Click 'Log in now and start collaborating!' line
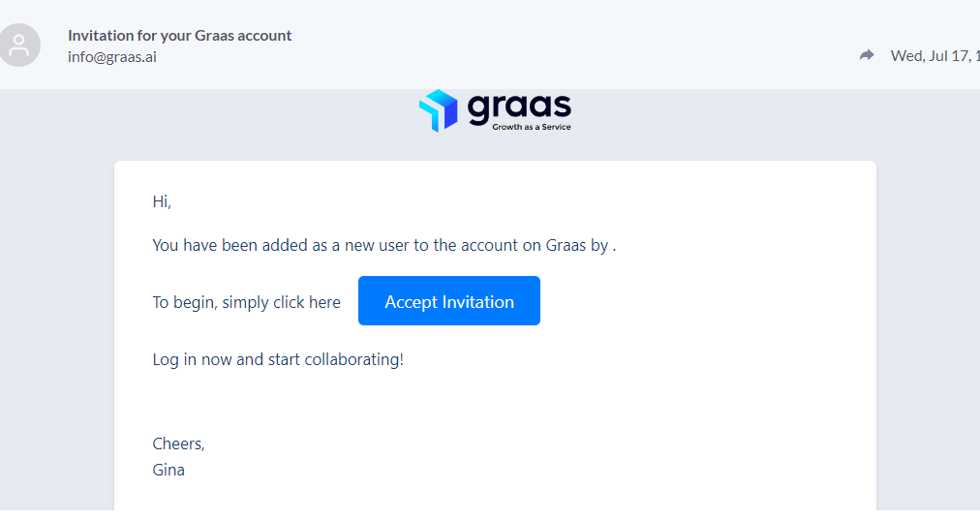Image resolution: width=980 pixels, height=520 pixels. click(278, 359)
